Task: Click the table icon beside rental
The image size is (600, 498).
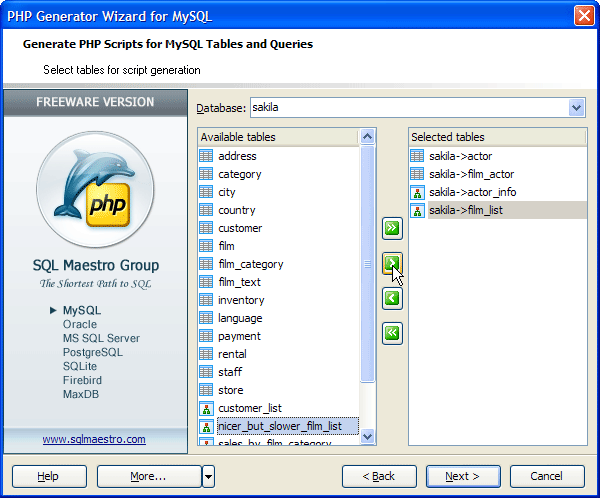Action: [x=206, y=354]
